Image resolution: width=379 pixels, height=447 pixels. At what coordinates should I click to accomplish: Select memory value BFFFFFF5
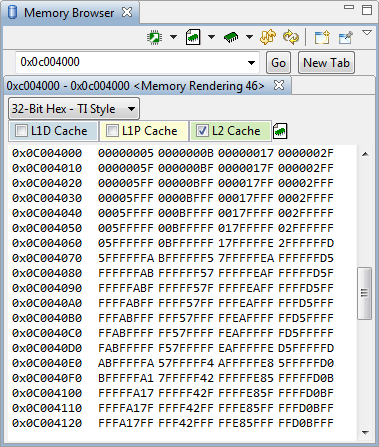click(186, 258)
